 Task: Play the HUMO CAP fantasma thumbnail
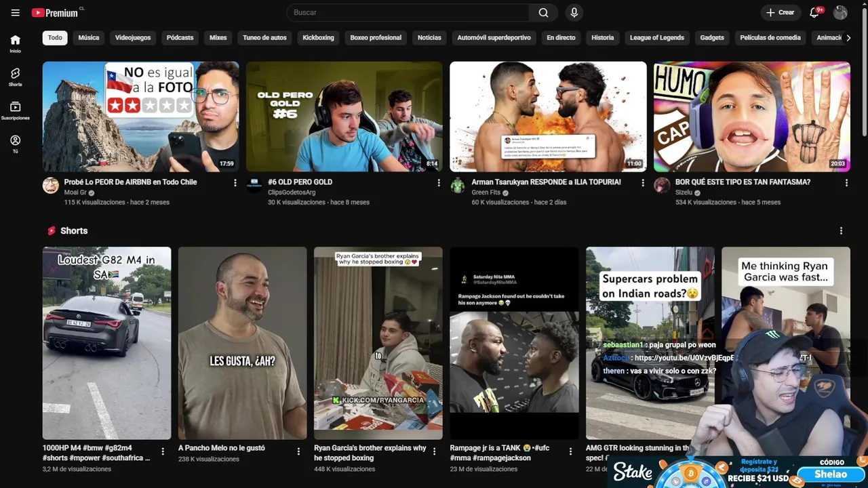tap(751, 117)
